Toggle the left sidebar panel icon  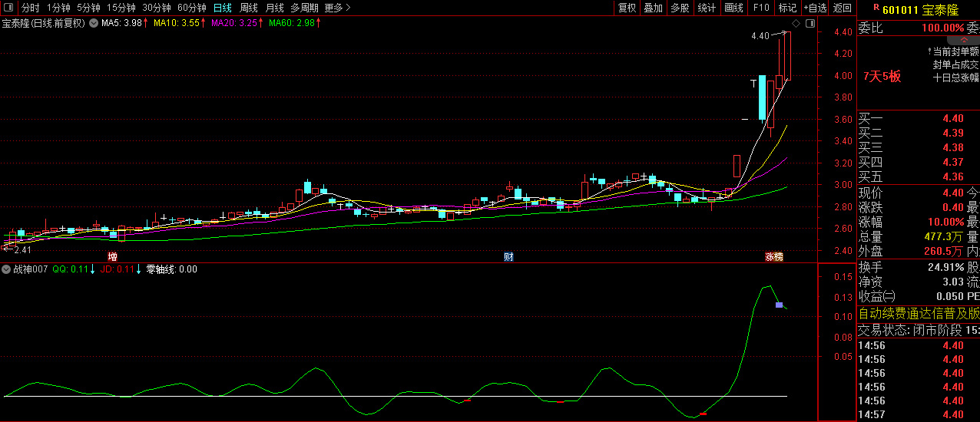click(x=9, y=8)
